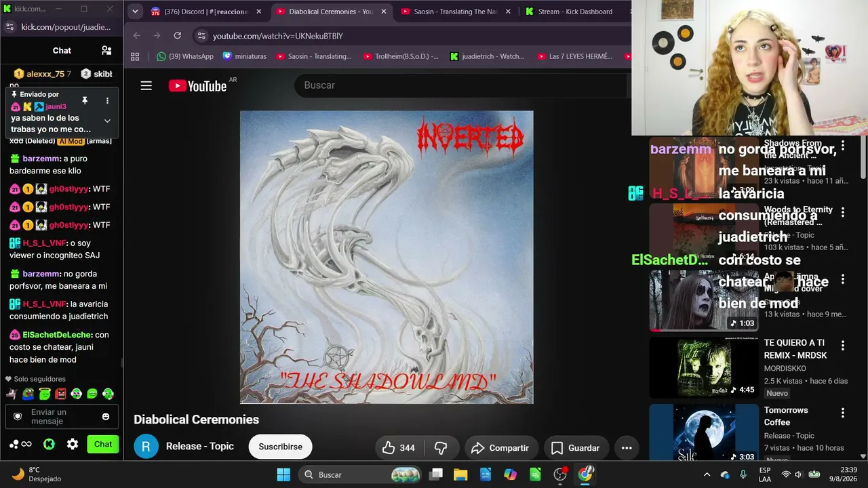Image resolution: width=868 pixels, height=488 pixels.
Task: Open the WhatsApp bookmark
Action: point(184,56)
